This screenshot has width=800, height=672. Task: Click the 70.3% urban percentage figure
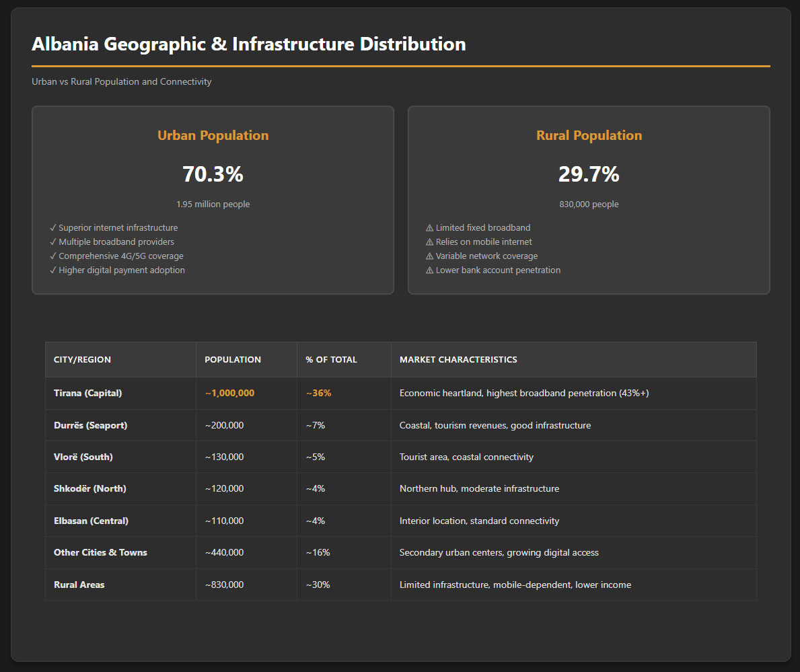(213, 174)
